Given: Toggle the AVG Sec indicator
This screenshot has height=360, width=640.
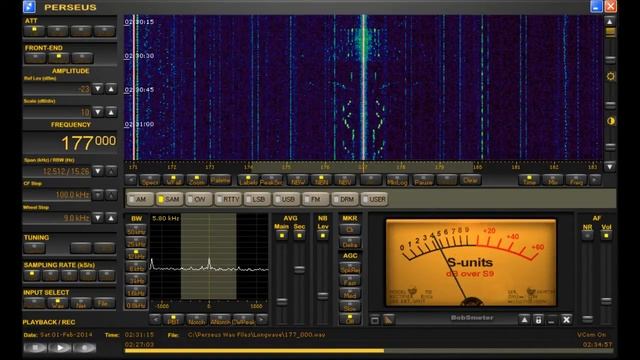Looking at the screenshot, I should click(x=299, y=236).
